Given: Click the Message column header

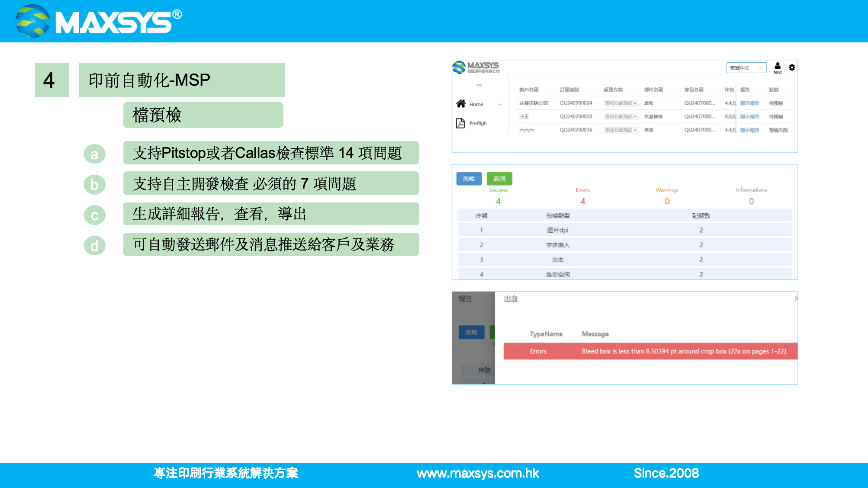Looking at the screenshot, I should point(595,334).
